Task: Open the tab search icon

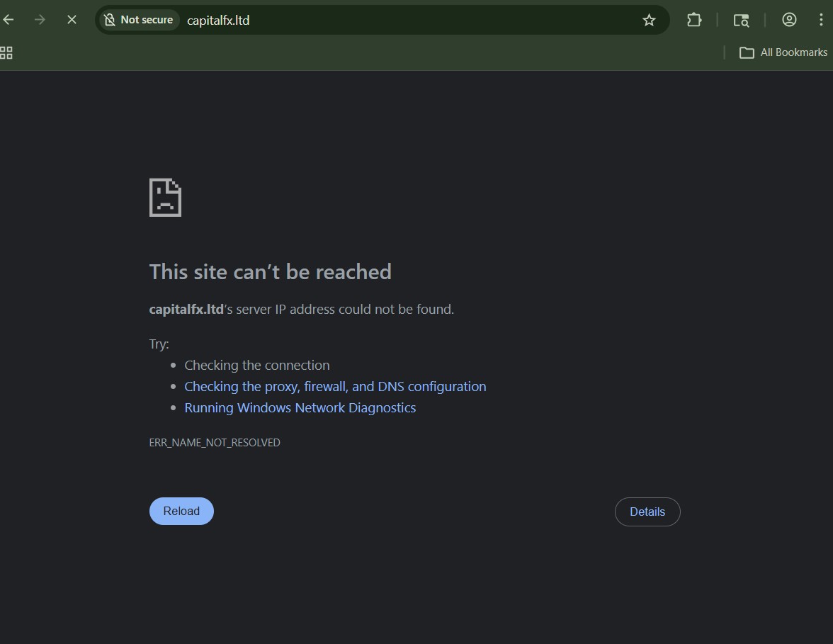Action: pos(741,20)
